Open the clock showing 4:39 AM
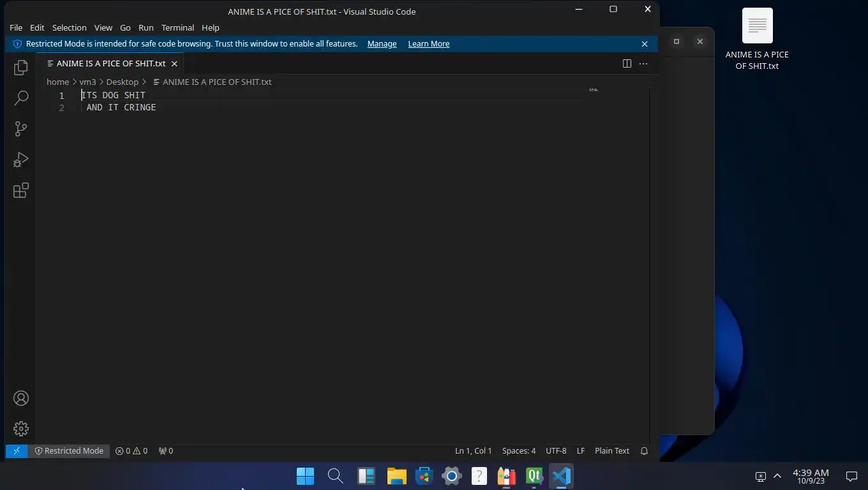This screenshot has height=490, width=868. 811,476
